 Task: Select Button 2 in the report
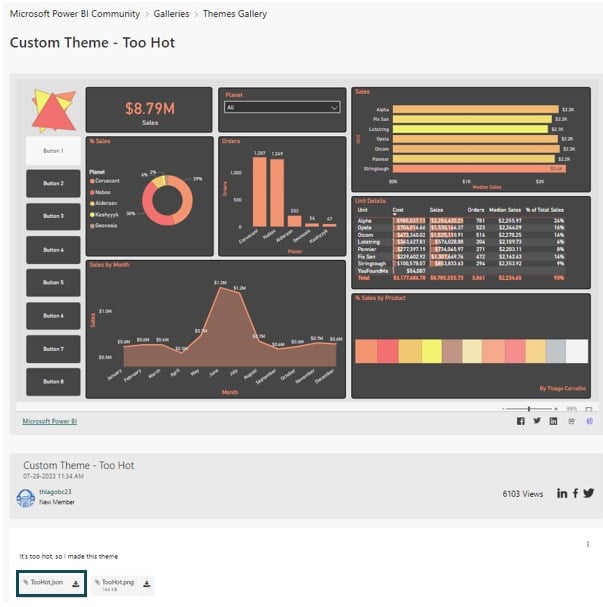point(53,183)
